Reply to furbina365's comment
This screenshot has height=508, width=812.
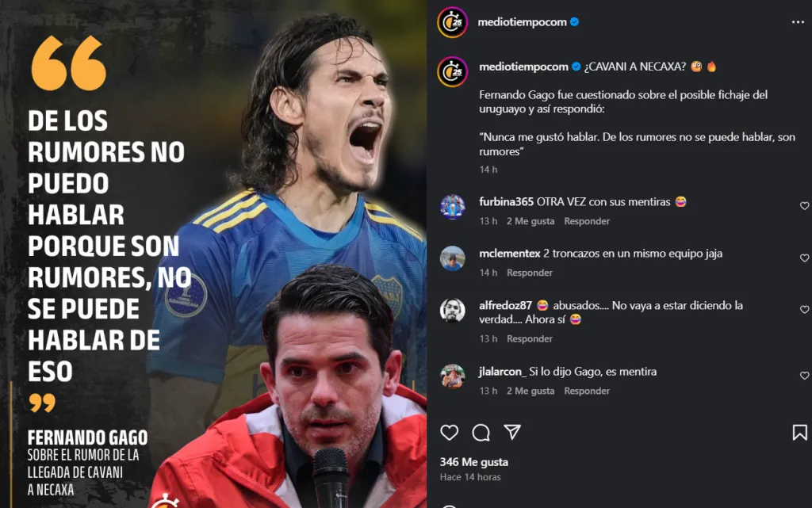pyautogui.click(x=587, y=221)
